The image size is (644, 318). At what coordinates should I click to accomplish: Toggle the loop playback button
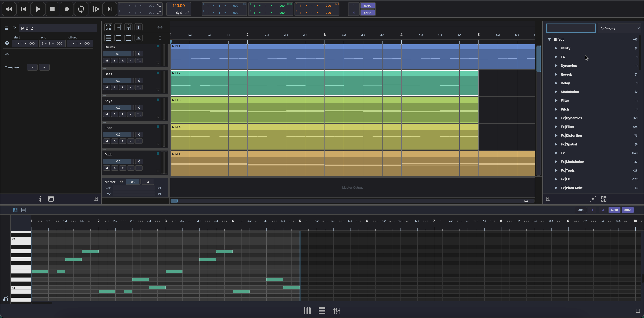click(81, 9)
